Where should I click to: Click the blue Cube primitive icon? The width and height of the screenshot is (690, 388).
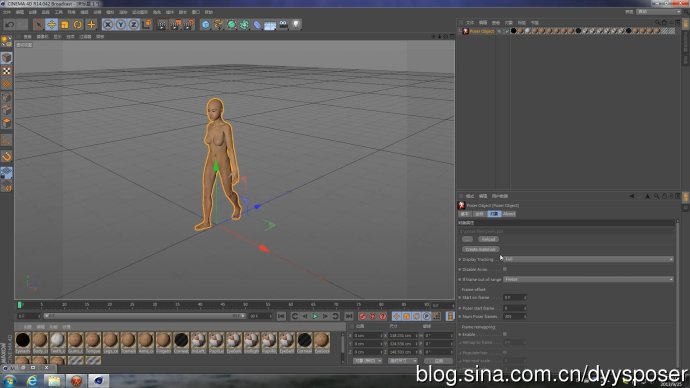[x=206, y=25]
